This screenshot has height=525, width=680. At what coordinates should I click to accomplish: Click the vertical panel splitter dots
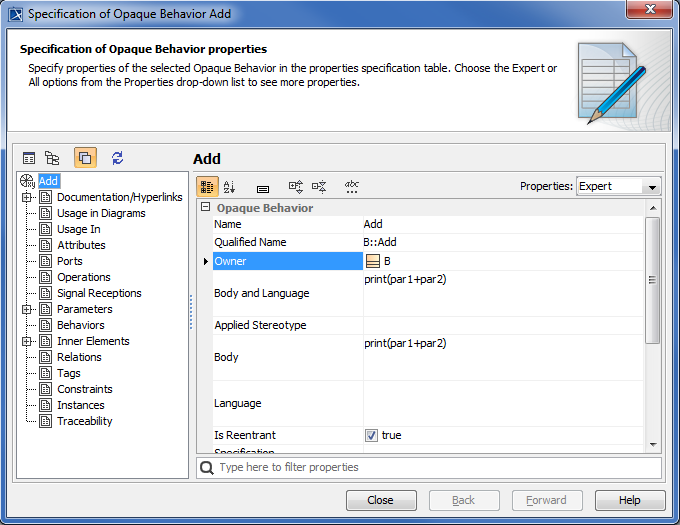point(191,312)
